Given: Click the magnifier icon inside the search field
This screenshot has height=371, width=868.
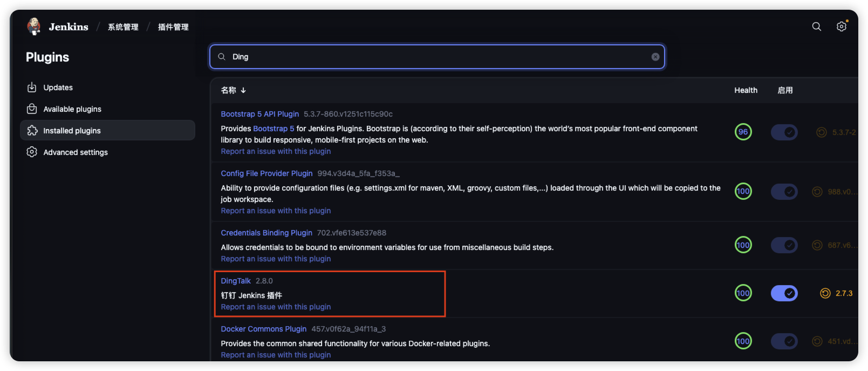Looking at the screenshot, I should pyautogui.click(x=222, y=57).
